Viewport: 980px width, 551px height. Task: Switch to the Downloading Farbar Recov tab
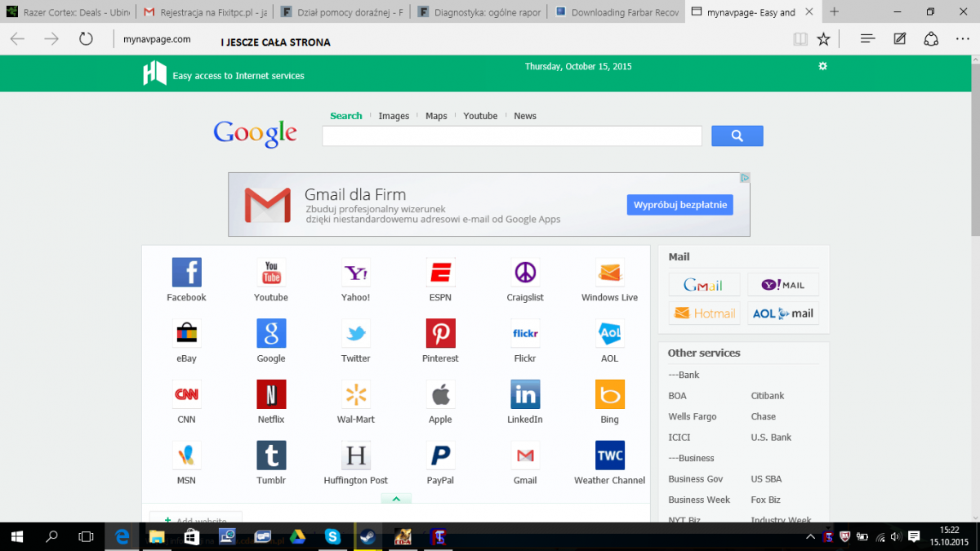(616, 12)
